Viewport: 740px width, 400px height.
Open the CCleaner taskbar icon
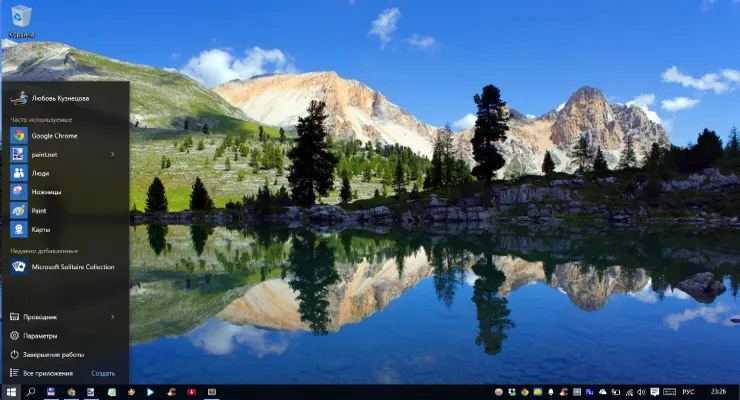click(x=171, y=392)
